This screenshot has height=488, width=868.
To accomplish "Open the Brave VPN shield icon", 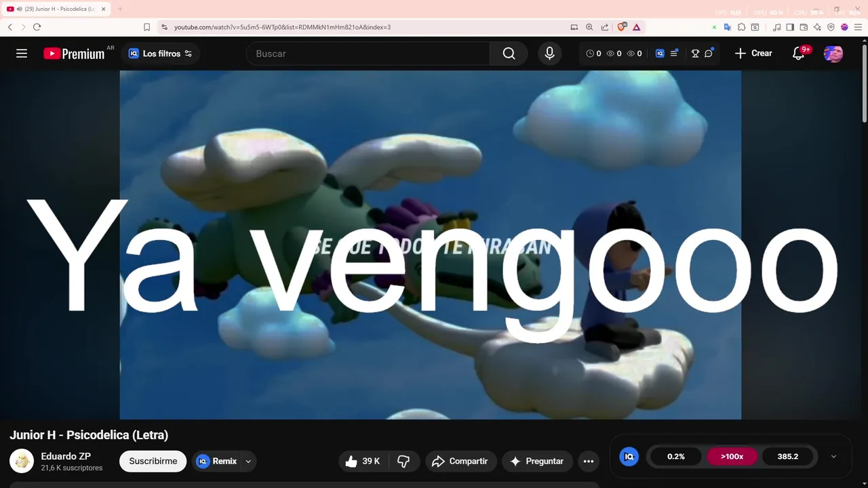I will point(831,27).
